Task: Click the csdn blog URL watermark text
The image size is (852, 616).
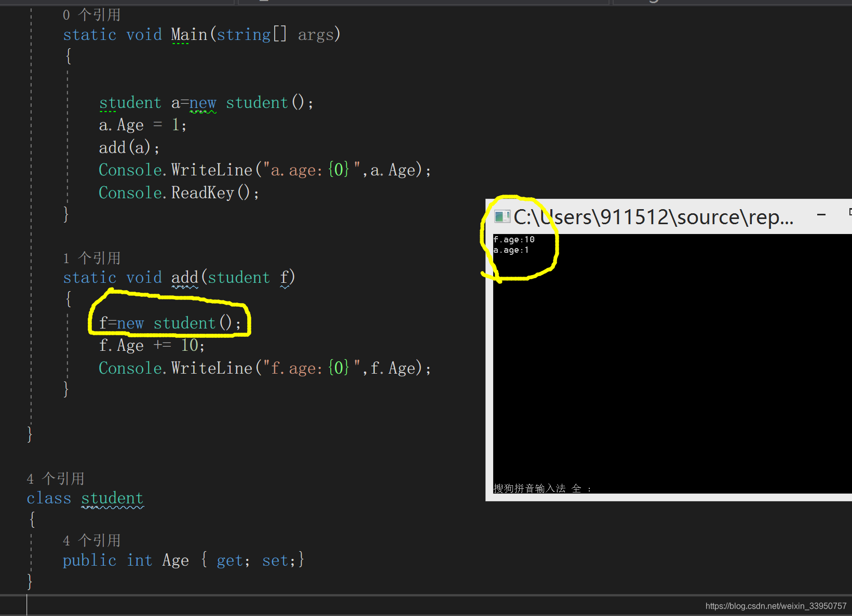Action: coord(776,606)
